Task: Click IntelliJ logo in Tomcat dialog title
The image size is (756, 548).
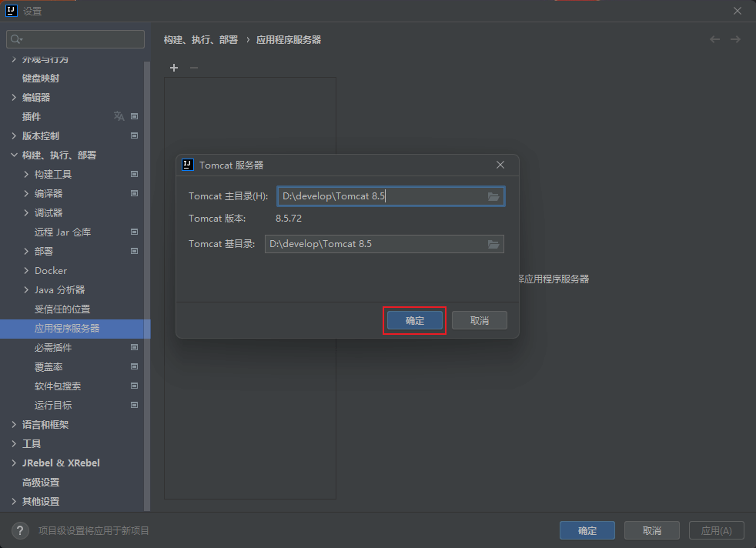Action: pos(188,165)
